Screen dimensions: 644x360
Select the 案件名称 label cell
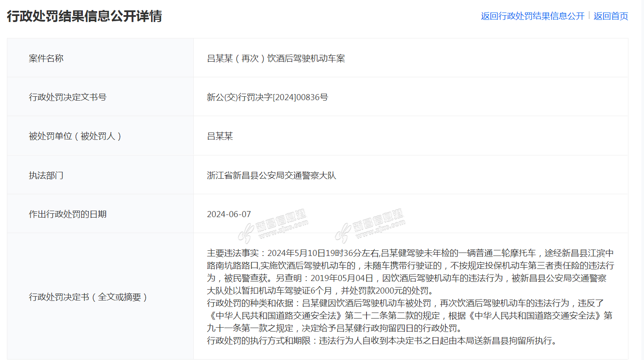point(46,58)
